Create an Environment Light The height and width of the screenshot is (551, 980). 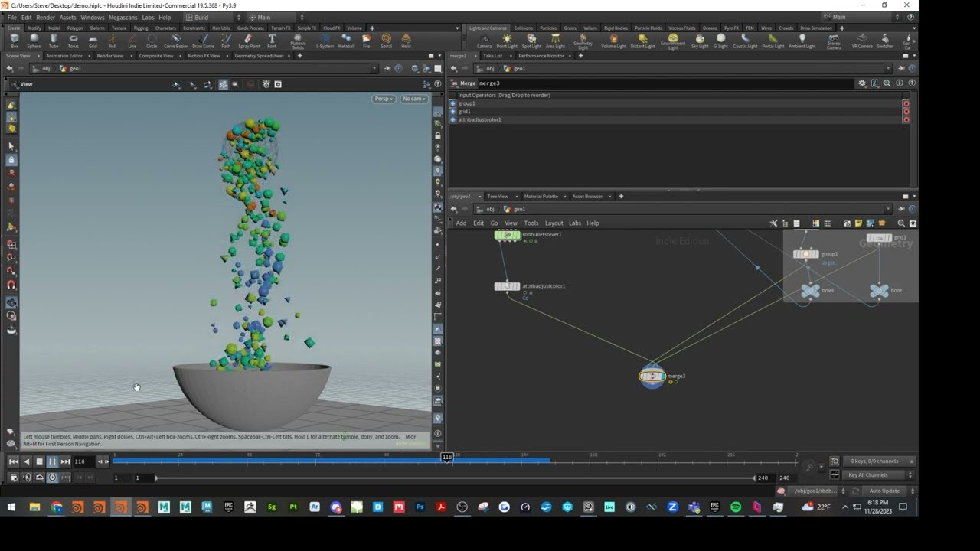(673, 41)
